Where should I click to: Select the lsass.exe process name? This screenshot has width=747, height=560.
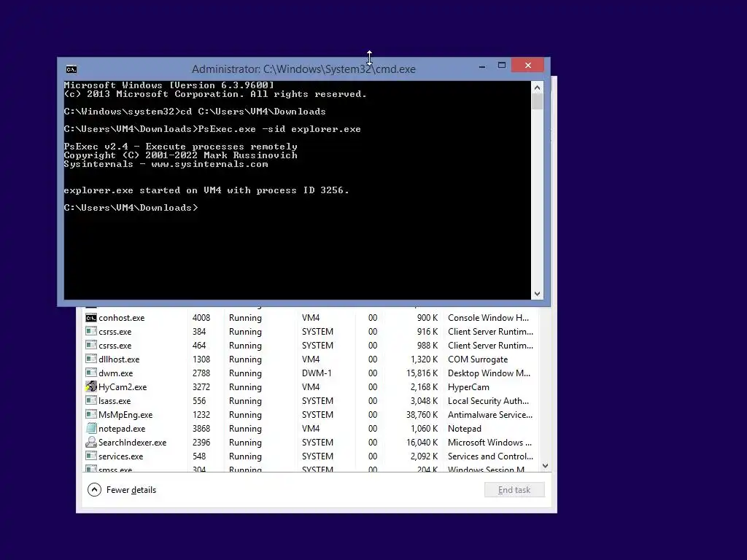(115, 400)
